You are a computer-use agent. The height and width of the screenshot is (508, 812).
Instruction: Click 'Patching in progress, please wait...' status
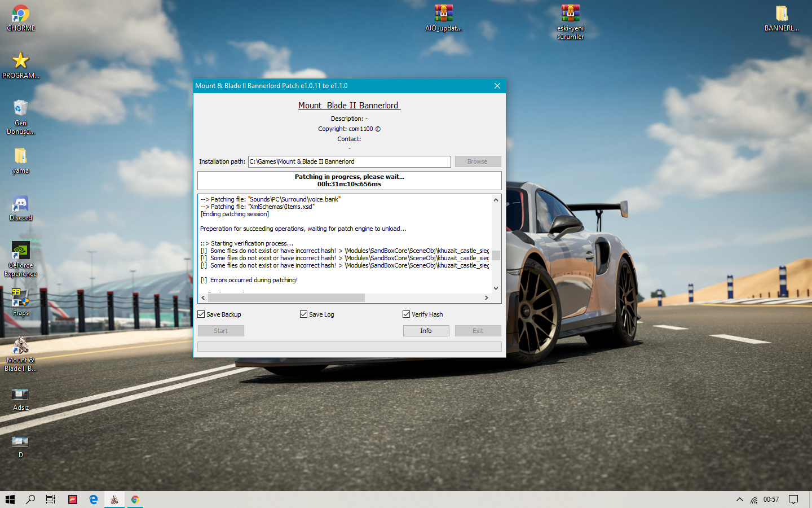(350, 177)
